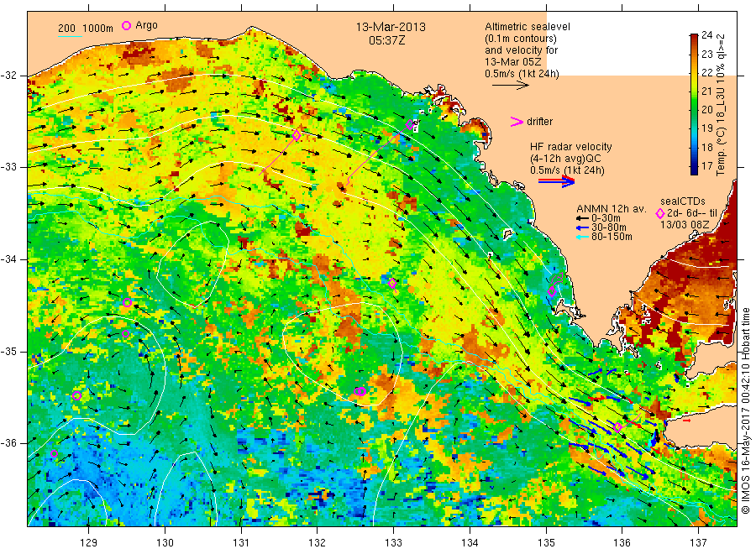Click the 200 1000m depth label
The image size is (756, 554).
click(86, 29)
